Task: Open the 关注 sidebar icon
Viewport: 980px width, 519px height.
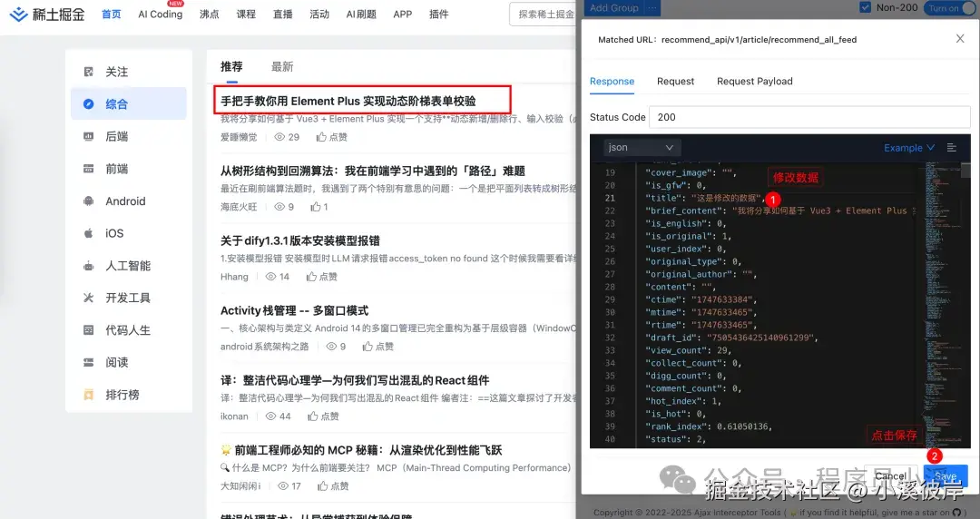Action: pyautogui.click(x=89, y=72)
